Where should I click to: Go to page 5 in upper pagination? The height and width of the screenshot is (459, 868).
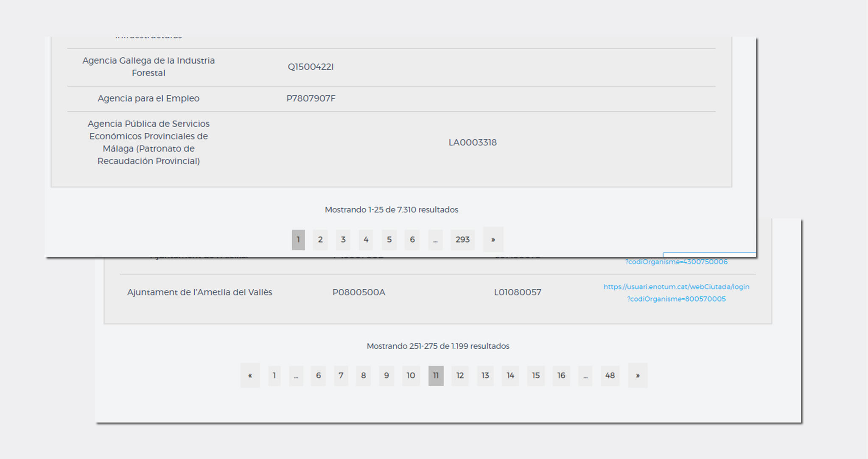coord(389,240)
